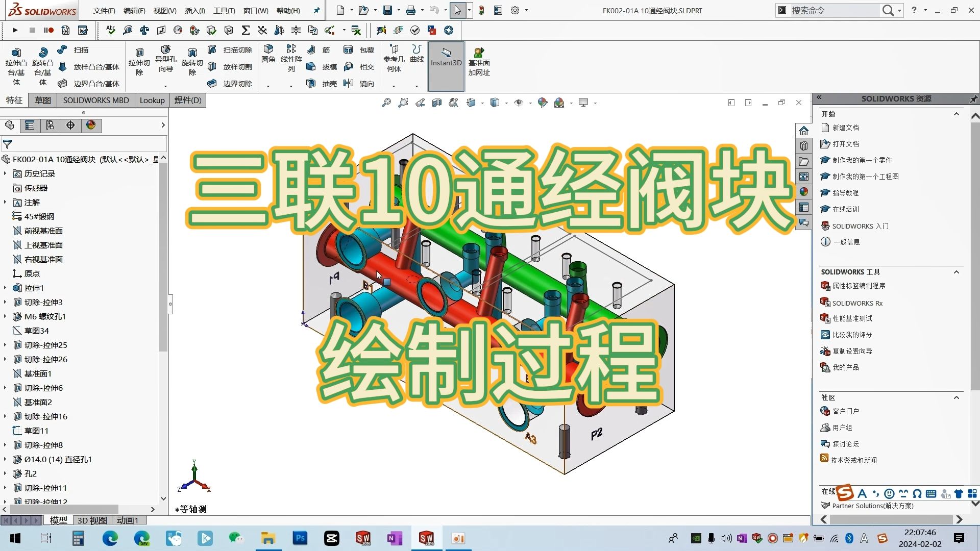The width and height of the screenshot is (980, 551).
Task: Collapse the 社区 section
Action: coord(957,397)
